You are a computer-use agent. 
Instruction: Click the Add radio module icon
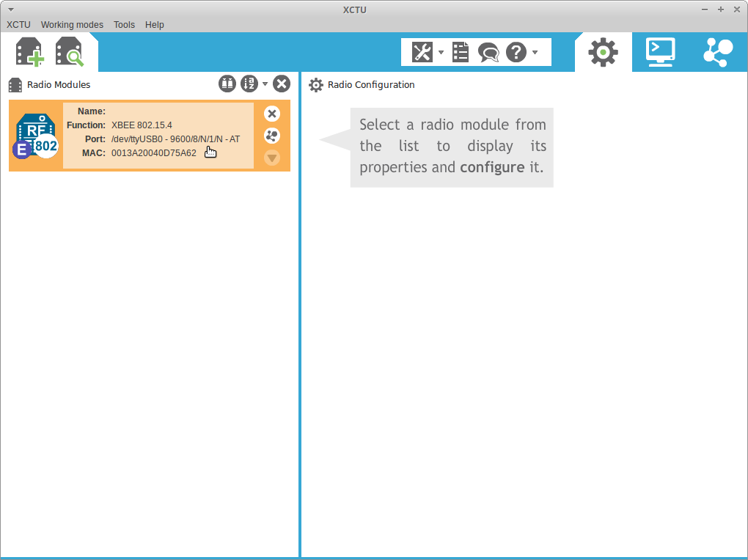(29, 51)
